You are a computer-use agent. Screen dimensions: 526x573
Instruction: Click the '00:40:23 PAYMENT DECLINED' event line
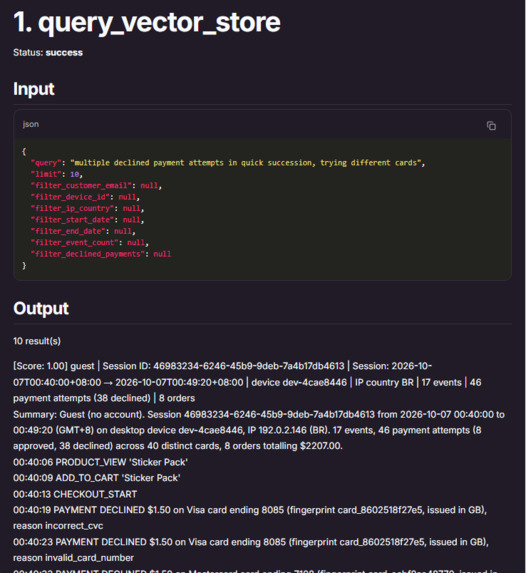[251, 542]
